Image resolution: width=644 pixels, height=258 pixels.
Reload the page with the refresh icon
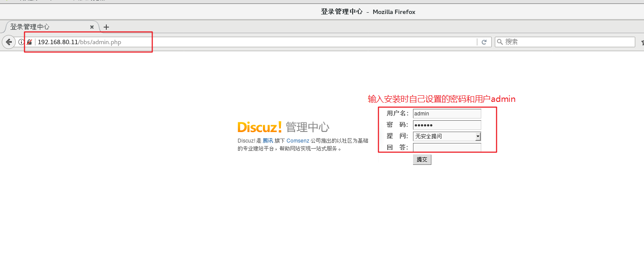click(x=484, y=42)
